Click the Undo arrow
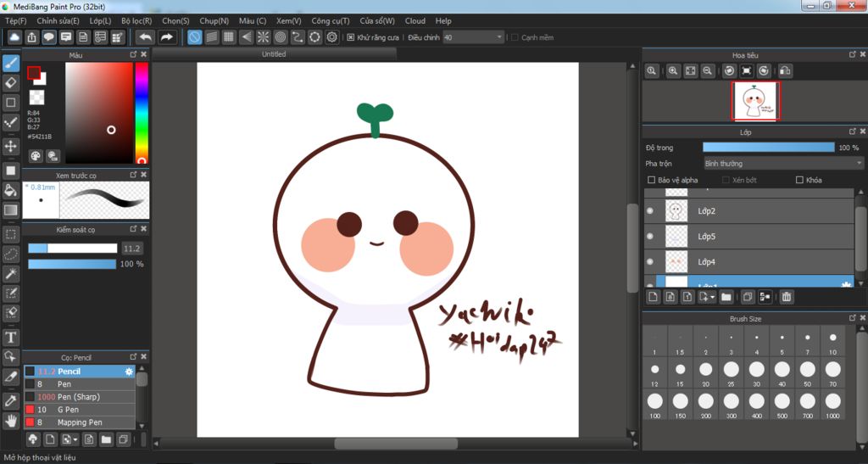 click(x=146, y=37)
